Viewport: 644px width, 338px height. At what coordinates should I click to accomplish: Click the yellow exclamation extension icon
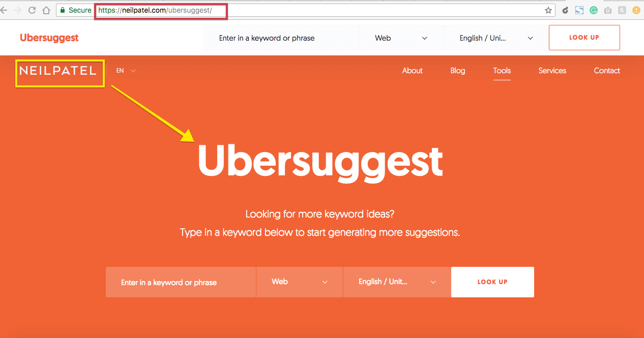pyautogui.click(x=636, y=10)
